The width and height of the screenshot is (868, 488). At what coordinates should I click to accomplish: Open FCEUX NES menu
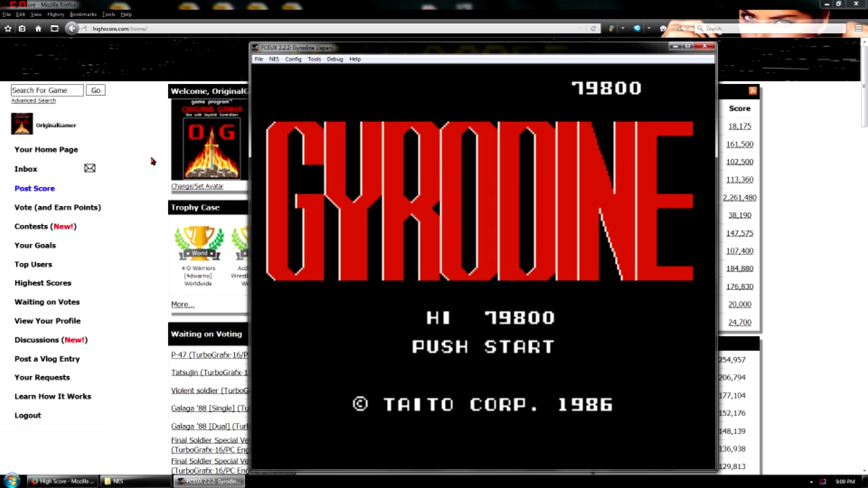274,59
